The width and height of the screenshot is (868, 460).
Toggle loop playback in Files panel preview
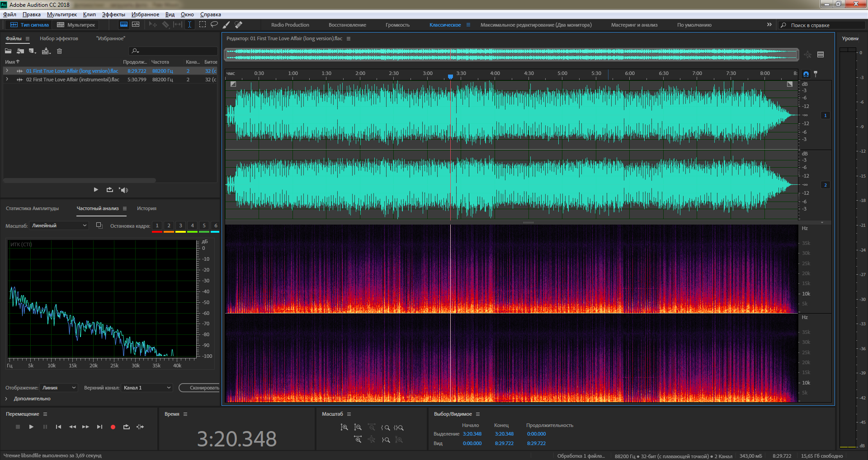tap(110, 190)
